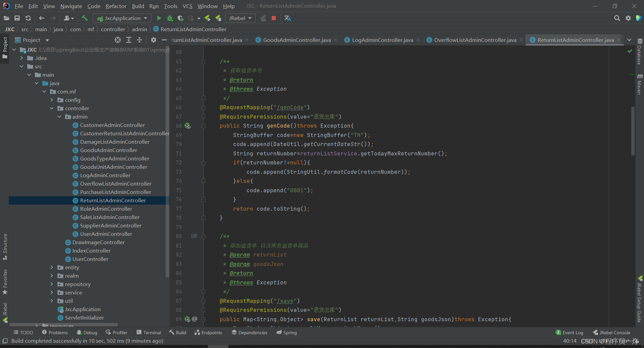Screen dimensions: 644x348
Task: Fold the javadoc comment at line 80
Action: click(204, 236)
